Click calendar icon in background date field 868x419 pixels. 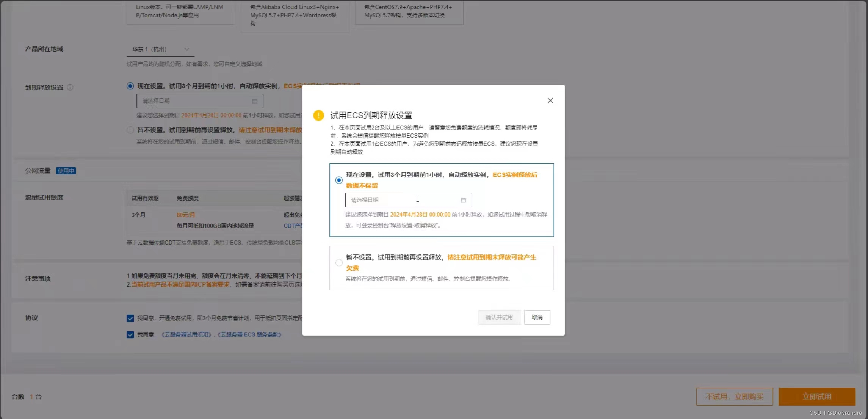click(x=255, y=101)
